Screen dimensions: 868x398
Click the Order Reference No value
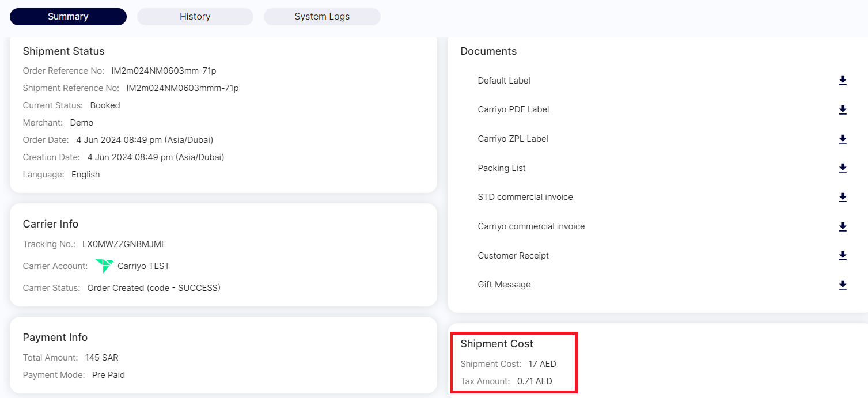164,71
